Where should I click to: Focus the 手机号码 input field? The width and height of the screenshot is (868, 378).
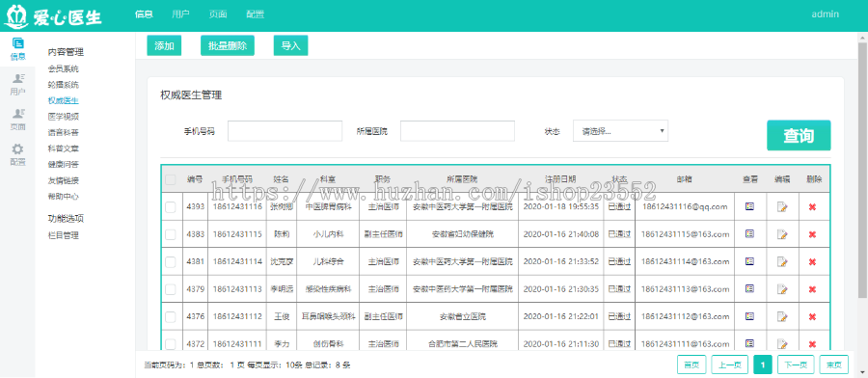coord(285,131)
